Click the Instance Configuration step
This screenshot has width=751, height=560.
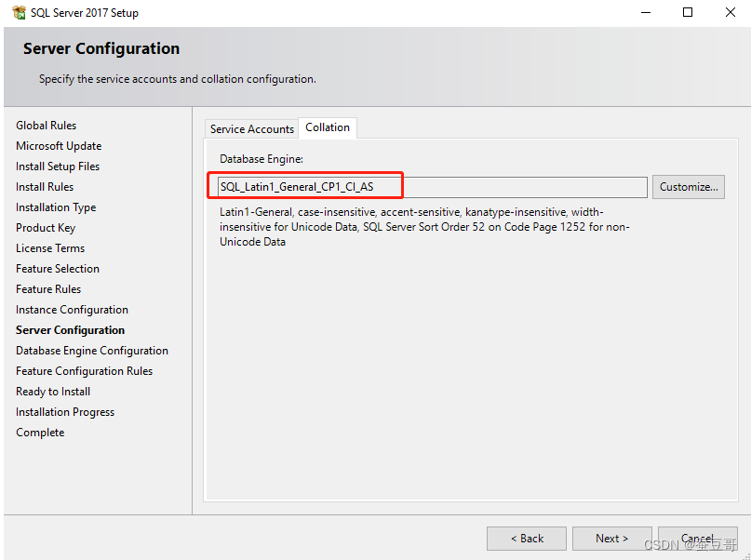pos(72,310)
